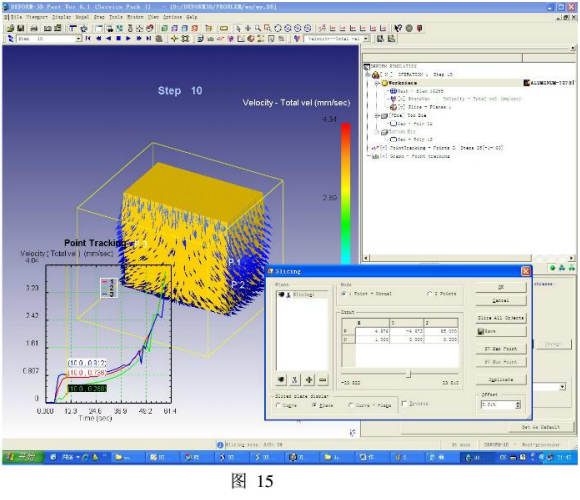The width and height of the screenshot is (580, 500).
Task: Toggle the StateVar checkbox in the tree
Action: tap(402, 99)
